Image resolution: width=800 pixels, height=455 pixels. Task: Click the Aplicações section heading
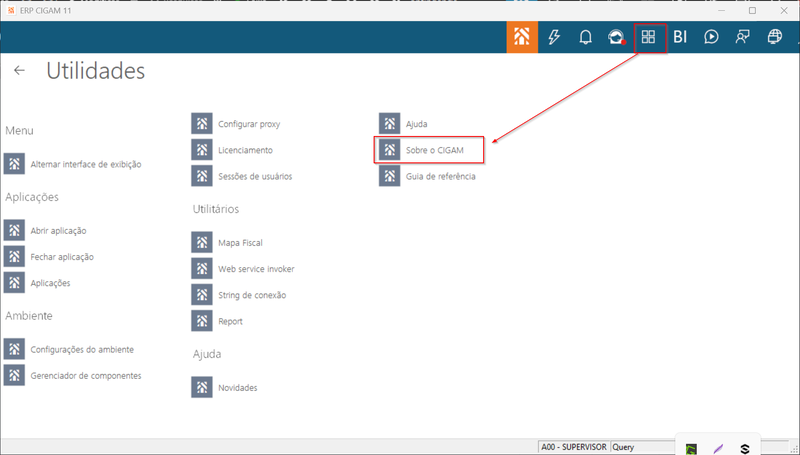[x=32, y=197]
